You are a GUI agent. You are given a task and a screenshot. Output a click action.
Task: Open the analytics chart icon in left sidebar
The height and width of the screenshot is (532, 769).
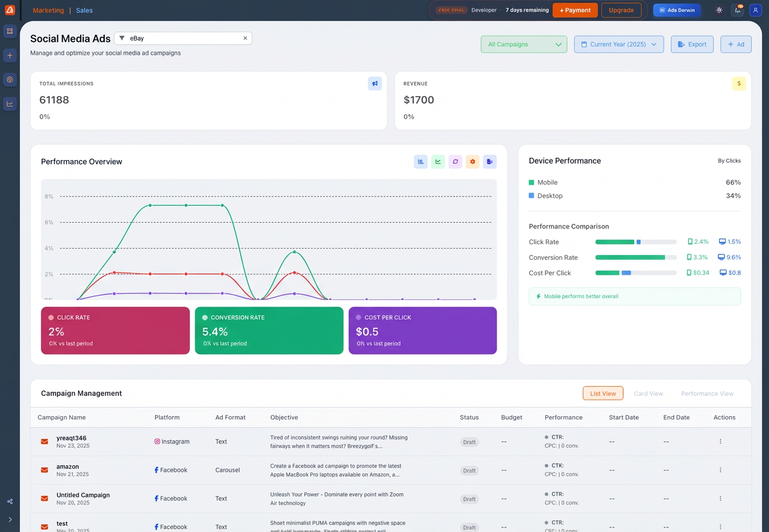(x=10, y=104)
